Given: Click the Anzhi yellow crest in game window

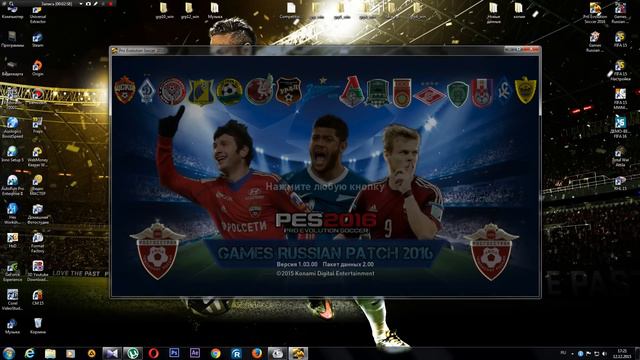Looking at the screenshot, I should (x=525, y=90).
